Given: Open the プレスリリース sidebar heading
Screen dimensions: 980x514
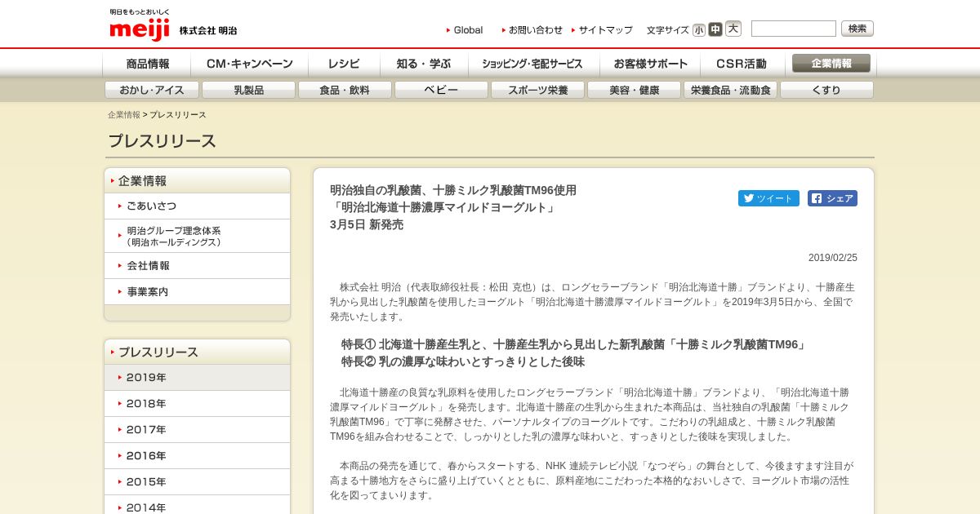Looking at the screenshot, I should pos(198,352).
